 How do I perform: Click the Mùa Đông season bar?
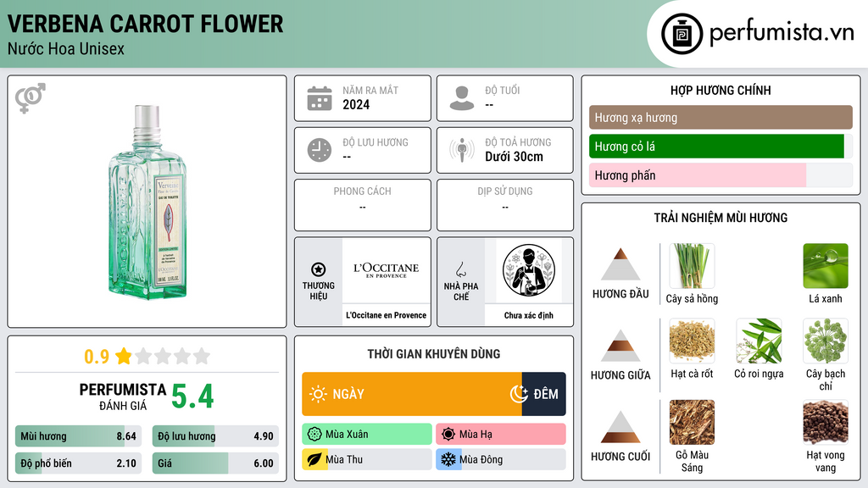500,460
